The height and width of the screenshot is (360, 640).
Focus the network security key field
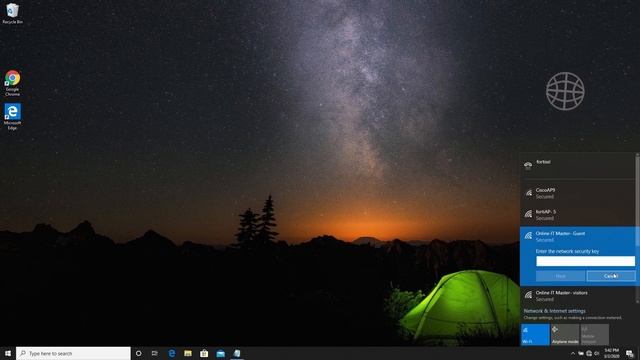[585, 261]
